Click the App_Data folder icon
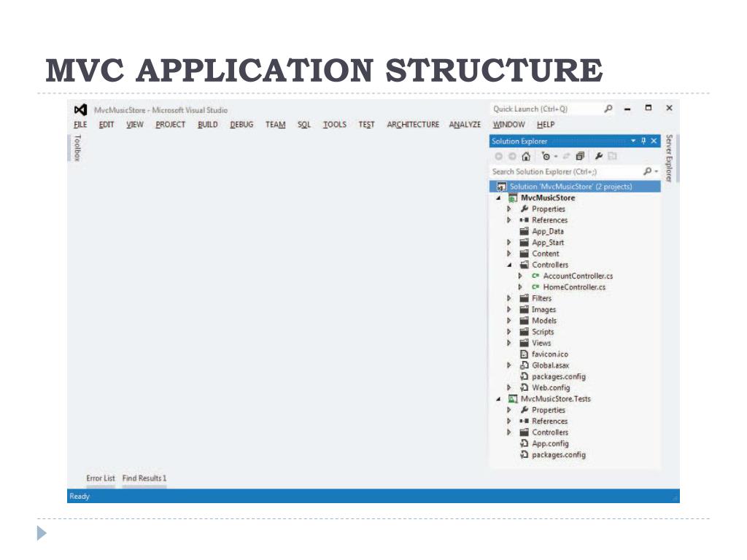Viewport: 747px width, 560px height. point(524,231)
